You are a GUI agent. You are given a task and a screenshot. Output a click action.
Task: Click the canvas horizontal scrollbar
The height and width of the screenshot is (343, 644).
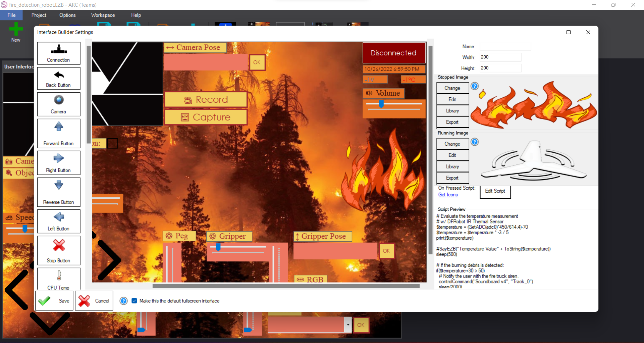(286, 286)
